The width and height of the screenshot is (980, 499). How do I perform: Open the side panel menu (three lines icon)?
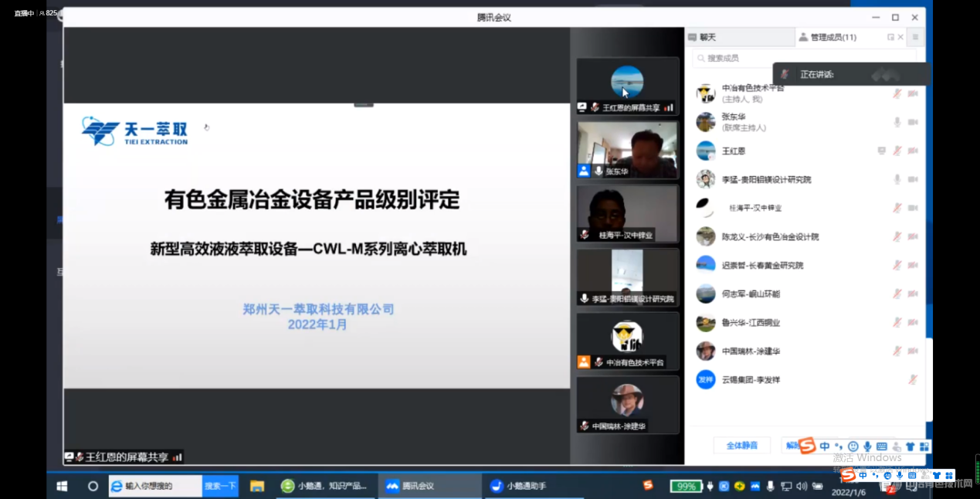click(916, 37)
